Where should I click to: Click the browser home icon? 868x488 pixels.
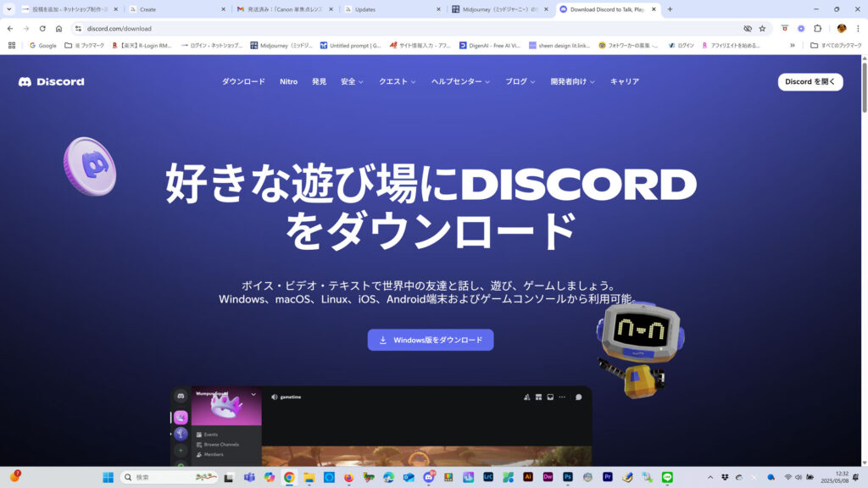(x=58, y=29)
